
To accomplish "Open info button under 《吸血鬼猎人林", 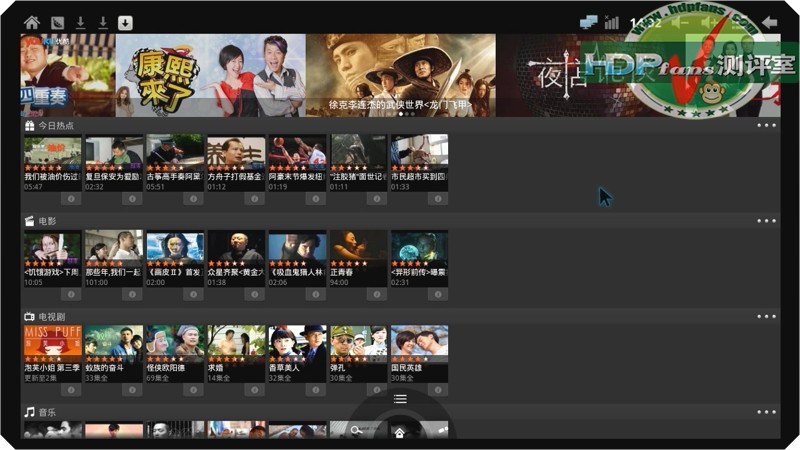I will 316,294.
